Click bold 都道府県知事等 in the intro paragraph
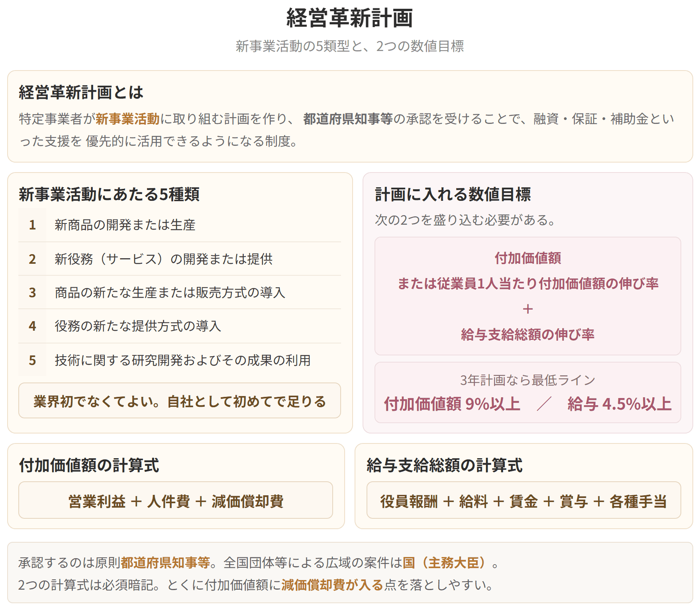This screenshot has height=610, width=700. tap(348, 119)
